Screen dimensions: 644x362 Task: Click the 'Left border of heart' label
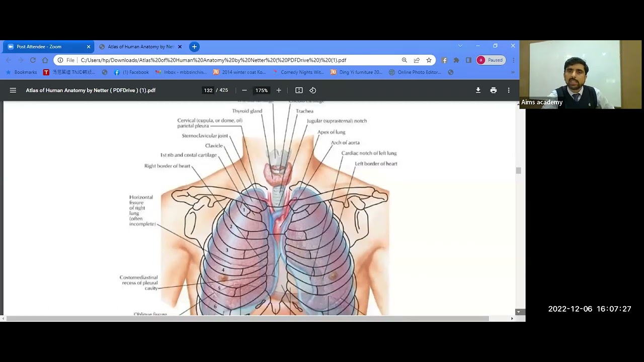(376, 164)
